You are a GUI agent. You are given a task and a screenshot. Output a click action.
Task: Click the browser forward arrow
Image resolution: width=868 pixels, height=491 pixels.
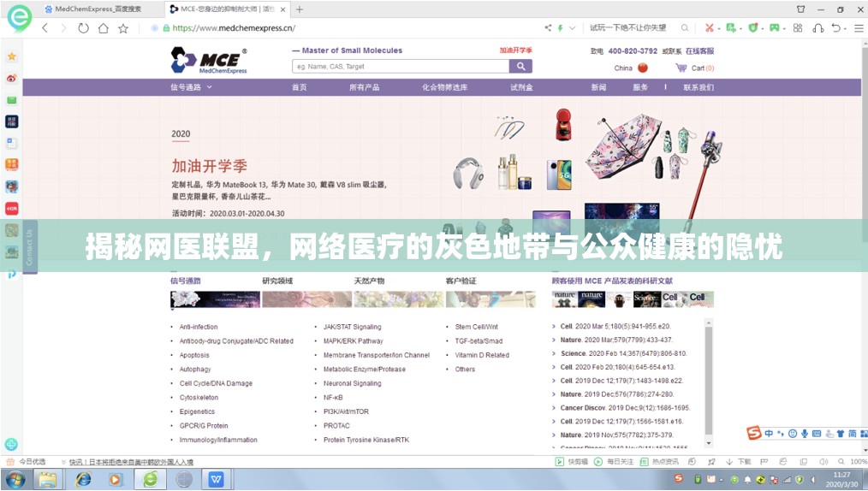63,27
